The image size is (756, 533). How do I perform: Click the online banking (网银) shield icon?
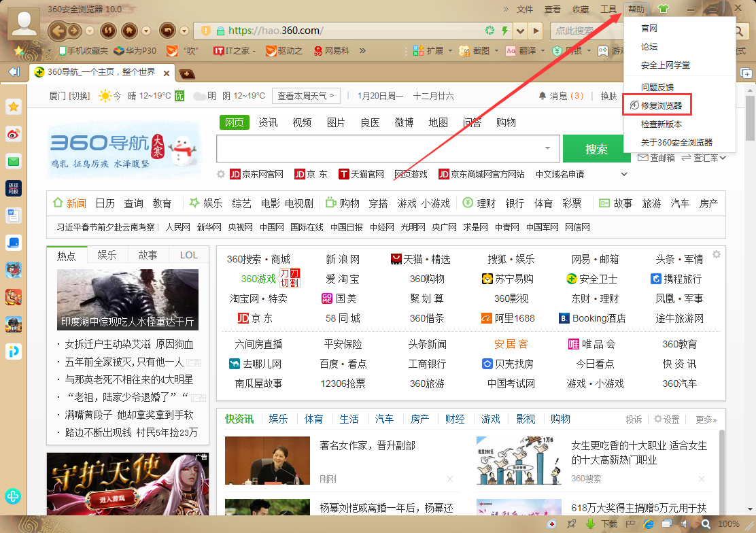(558, 51)
